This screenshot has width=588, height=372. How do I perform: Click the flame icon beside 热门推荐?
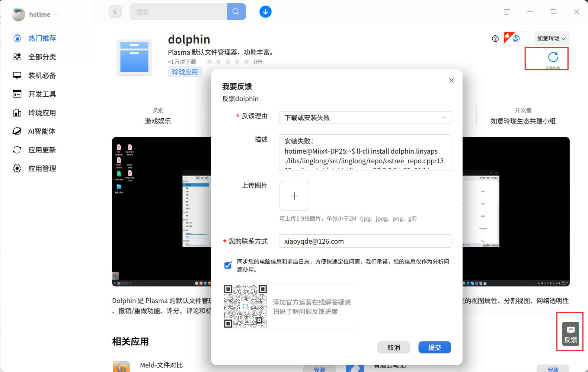coord(17,38)
